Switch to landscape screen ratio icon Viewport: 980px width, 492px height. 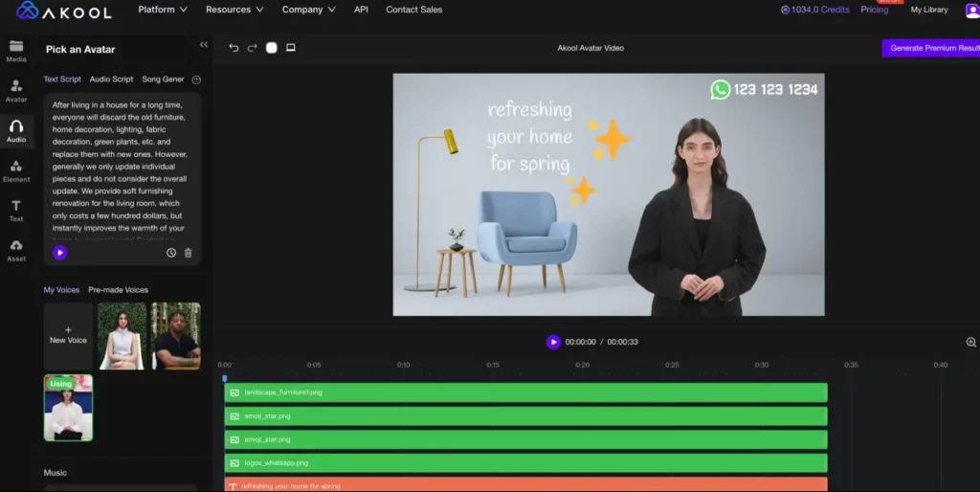pos(291,48)
